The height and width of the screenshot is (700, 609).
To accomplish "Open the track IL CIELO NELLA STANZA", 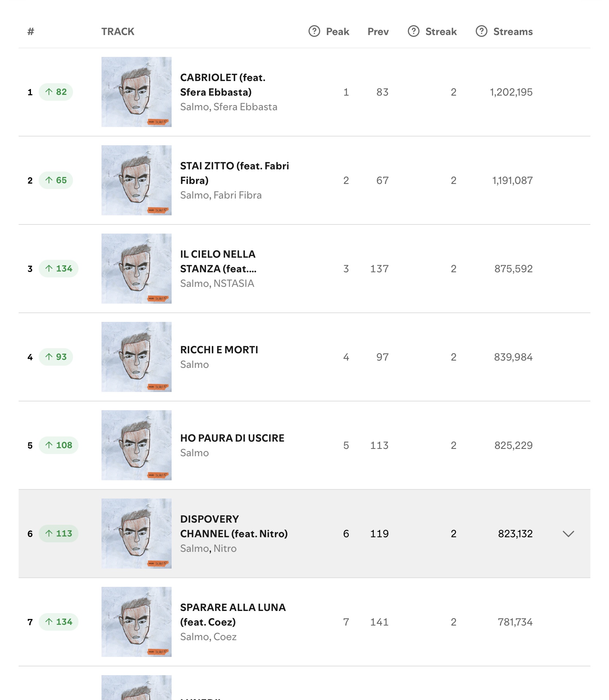I will coord(218,261).
